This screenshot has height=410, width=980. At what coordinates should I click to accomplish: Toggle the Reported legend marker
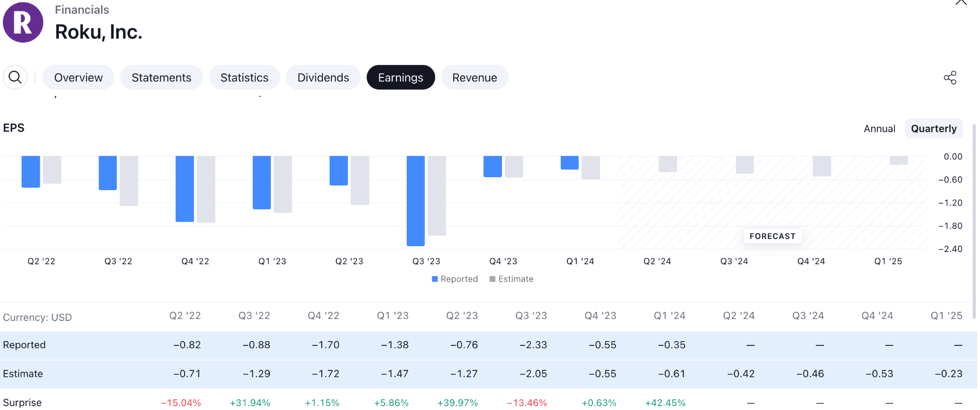click(x=435, y=279)
